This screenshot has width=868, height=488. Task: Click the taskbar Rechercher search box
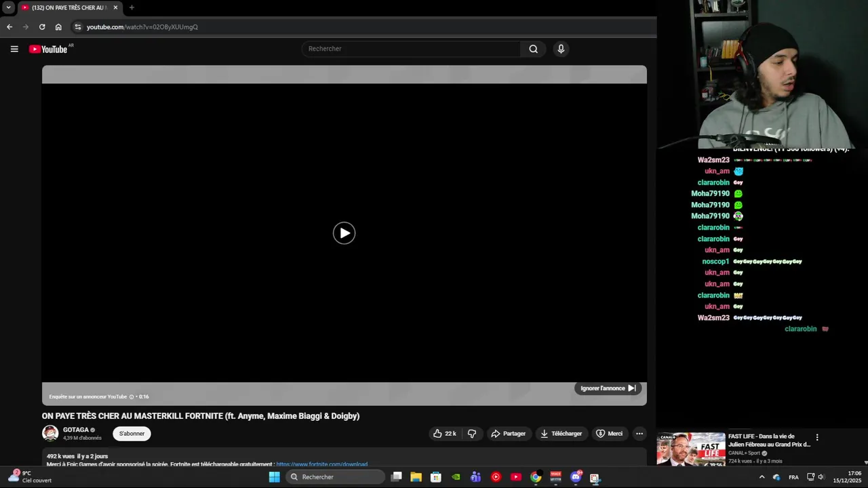point(335,477)
